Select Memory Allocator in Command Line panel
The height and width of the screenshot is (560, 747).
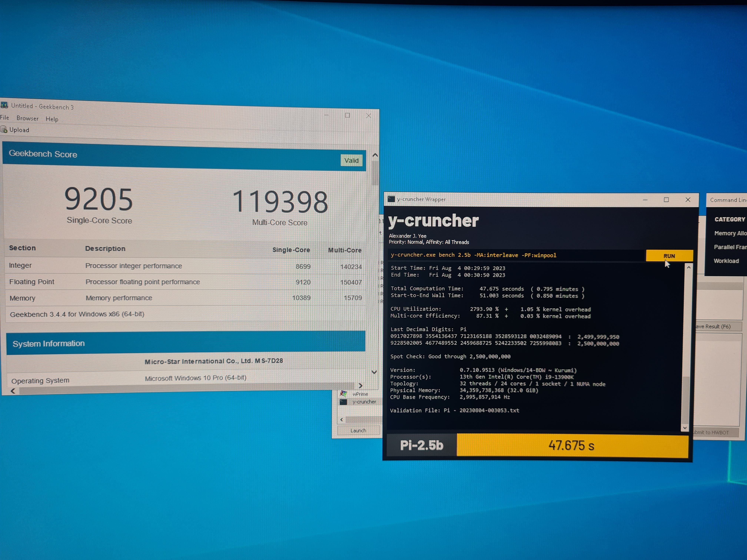coord(730,233)
